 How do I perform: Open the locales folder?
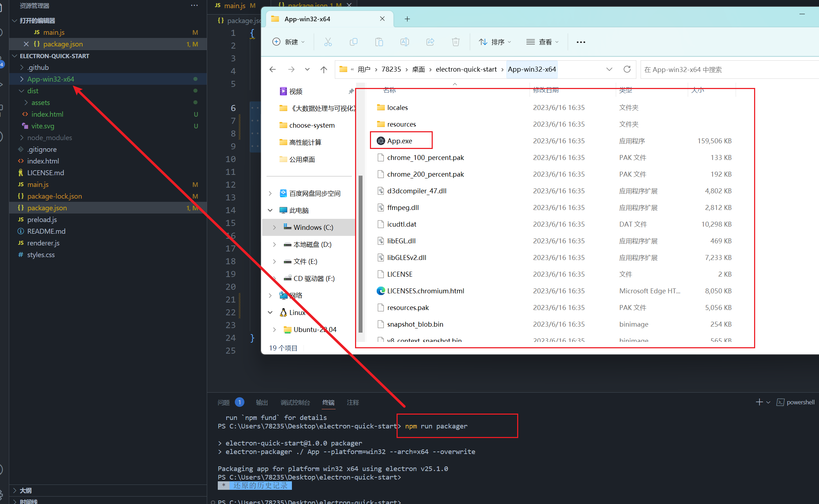pyautogui.click(x=398, y=106)
